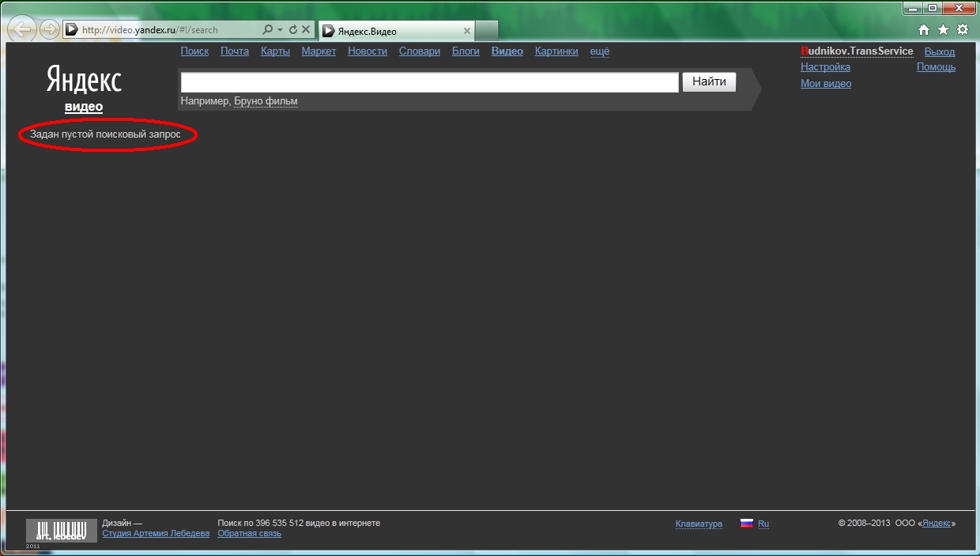Open the address bar autocomplete dropdown arrow
This screenshot has width=980, height=556.
point(280,30)
